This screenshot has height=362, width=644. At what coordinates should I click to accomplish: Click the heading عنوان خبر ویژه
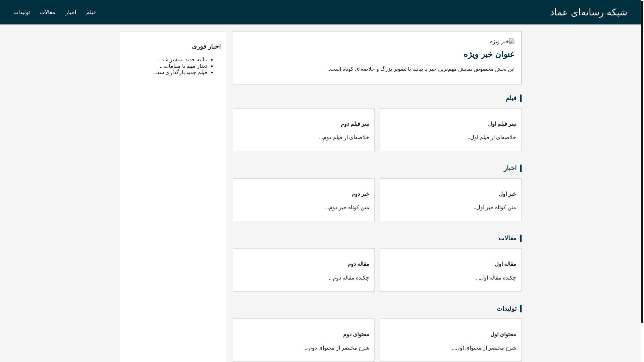tap(489, 54)
